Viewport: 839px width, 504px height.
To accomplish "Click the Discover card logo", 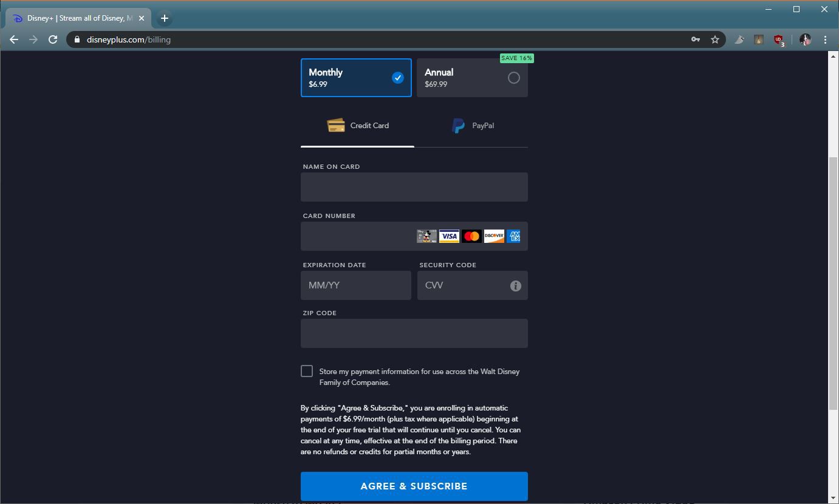I will 494,236.
